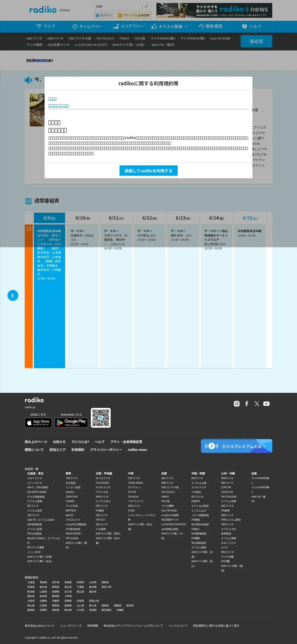The width and height of the screenshot is (297, 644).
Task: Select α-STATION FM KYOTO link
Action: [x=91, y=45]
